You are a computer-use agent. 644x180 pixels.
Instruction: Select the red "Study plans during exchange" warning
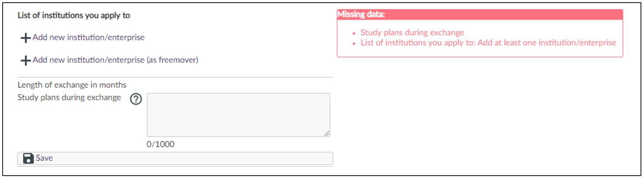[x=412, y=32]
